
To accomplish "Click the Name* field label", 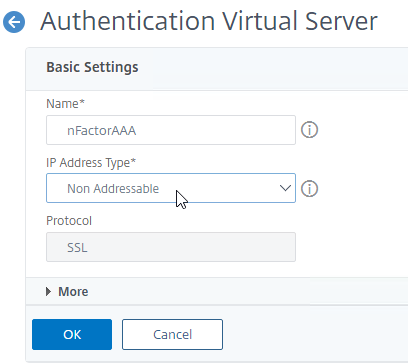I will click(x=65, y=104).
